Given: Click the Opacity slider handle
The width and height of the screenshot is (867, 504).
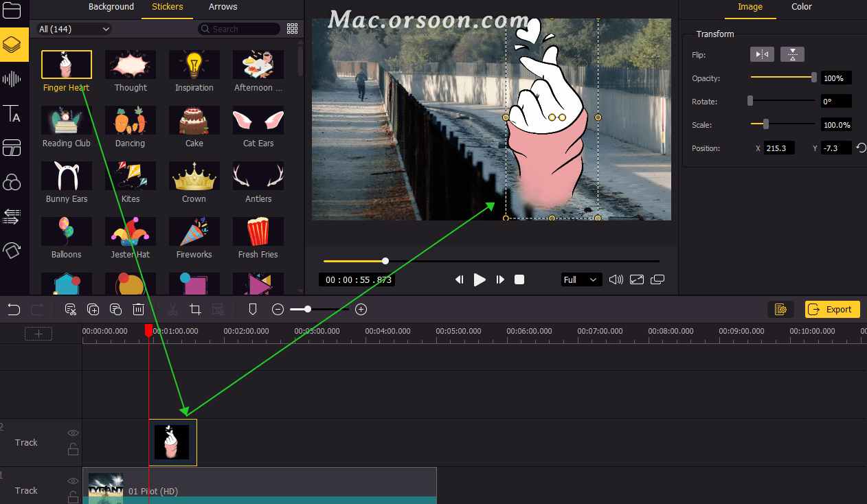Looking at the screenshot, I should pos(814,78).
